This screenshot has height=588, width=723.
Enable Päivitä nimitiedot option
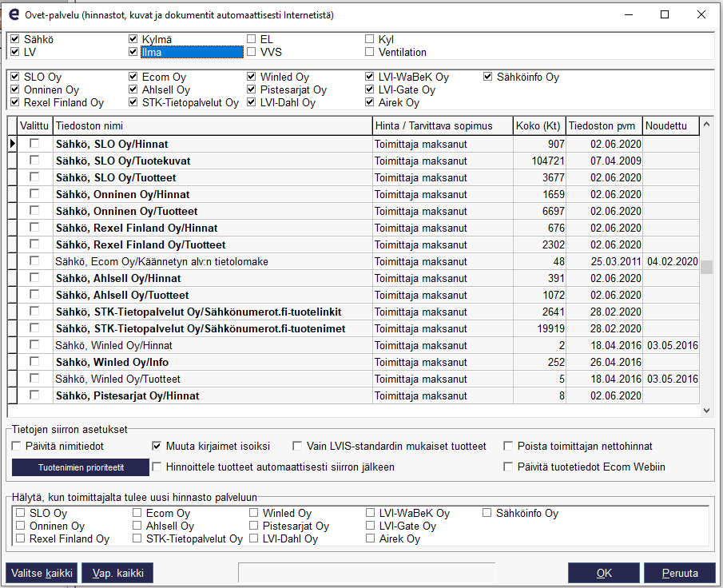(17, 446)
